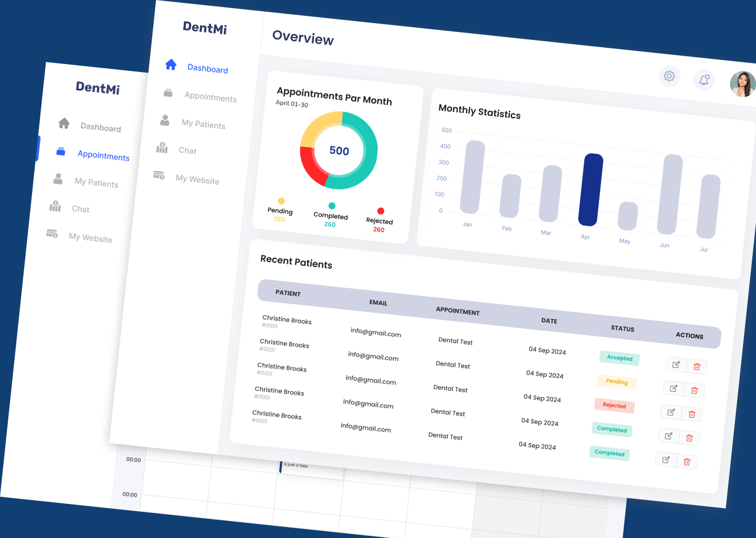Click the My Patients person icon

[164, 120]
